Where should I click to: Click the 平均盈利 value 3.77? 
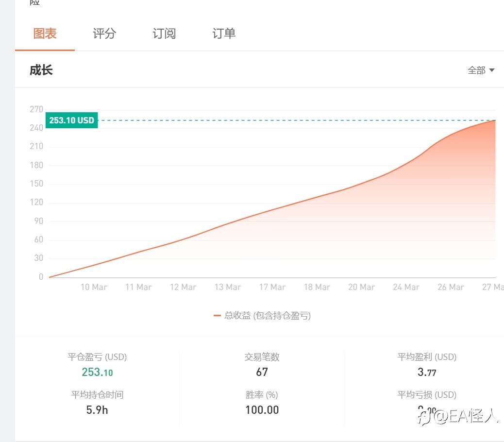click(x=426, y=372)
